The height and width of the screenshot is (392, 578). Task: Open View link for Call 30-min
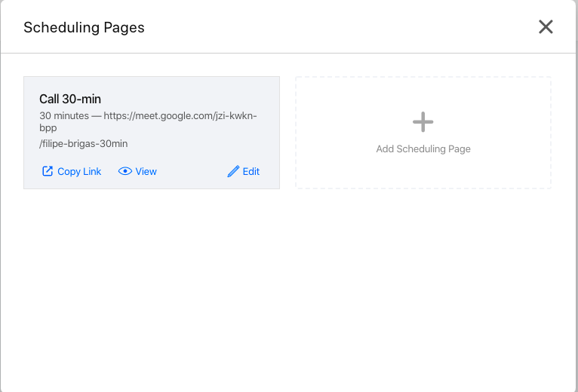coord(137,171)
